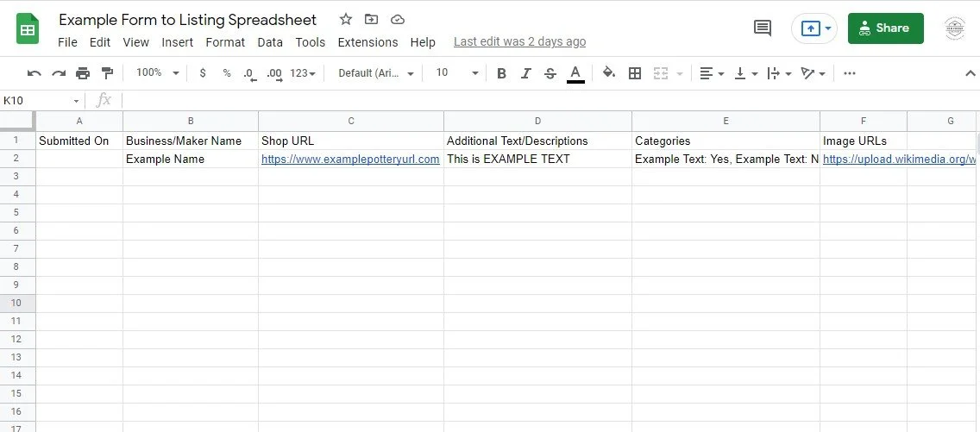Open the Name box dropdown arrow
This screenshot has width=980, height=432.
(76, 101)
